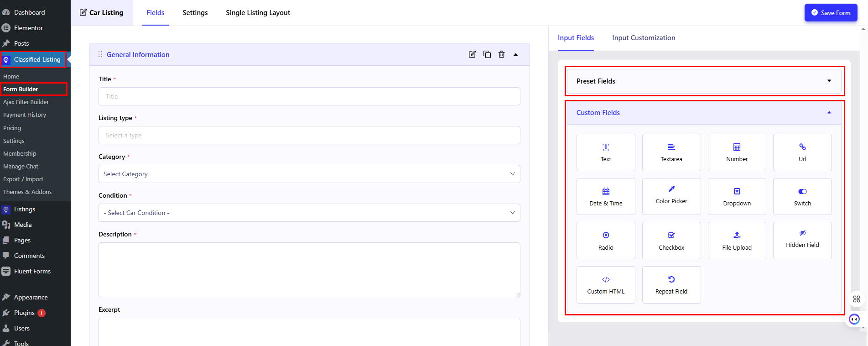Edit the General Information section
868x346 pixels.
tap(472, 54)
